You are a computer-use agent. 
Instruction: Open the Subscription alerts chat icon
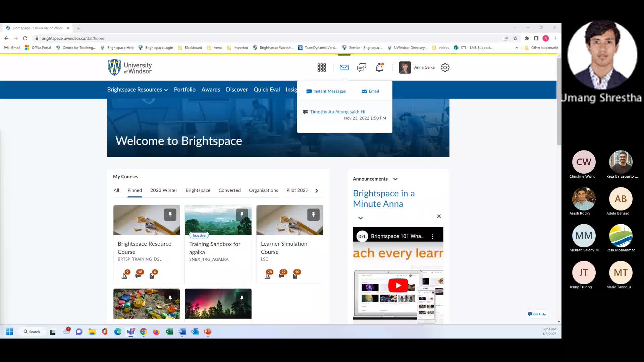[x=362, y=67]
